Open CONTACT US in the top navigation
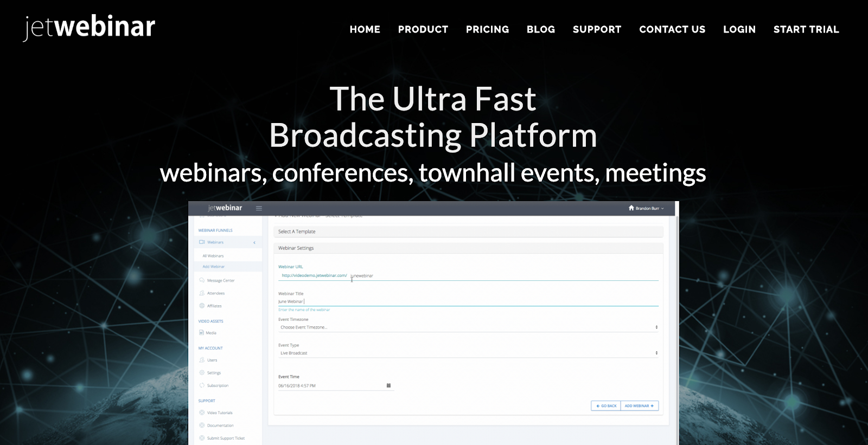The image size is (868, 445). (x=672, y=29)
